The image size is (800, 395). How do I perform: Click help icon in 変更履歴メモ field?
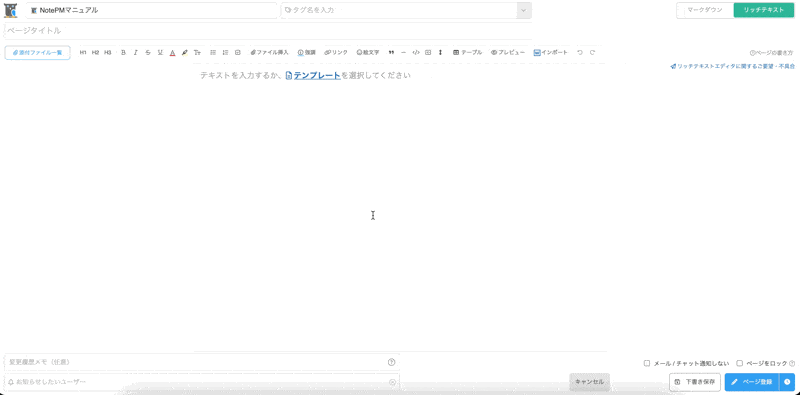(391, 362)
